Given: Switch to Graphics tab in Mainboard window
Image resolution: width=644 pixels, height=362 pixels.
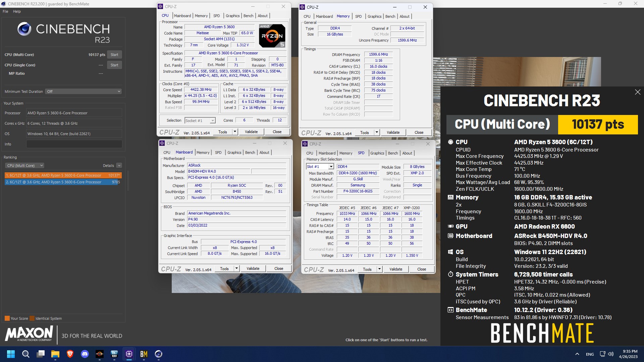Looking at the screenshot, I should pyautogui.click(x=234, y=153).
